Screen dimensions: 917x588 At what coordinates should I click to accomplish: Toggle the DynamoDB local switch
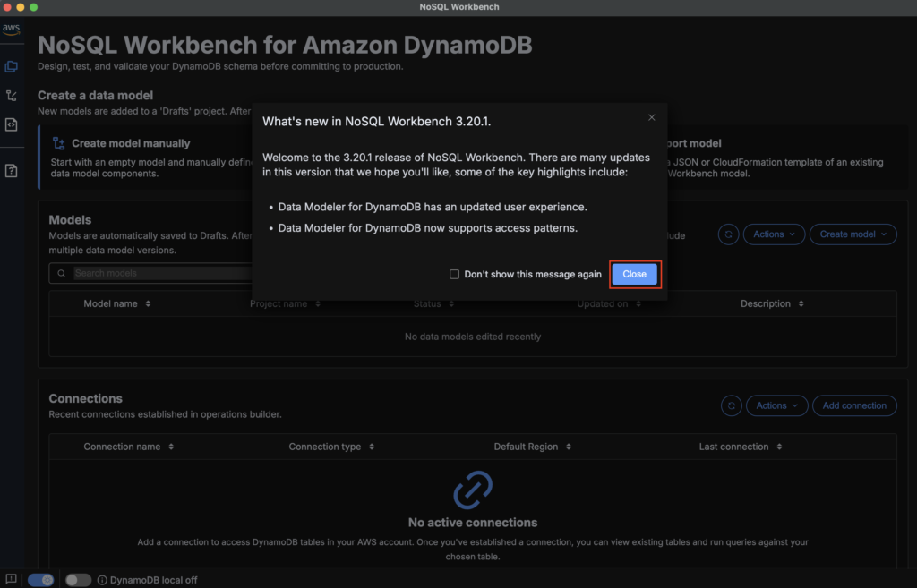(78, 580)
